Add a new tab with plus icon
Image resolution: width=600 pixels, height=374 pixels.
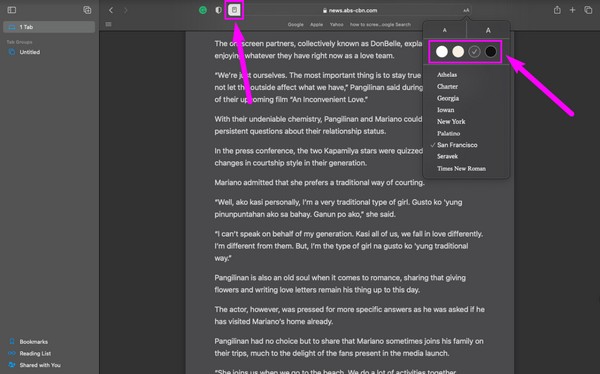pyautogui.click(x=572, y=10)
